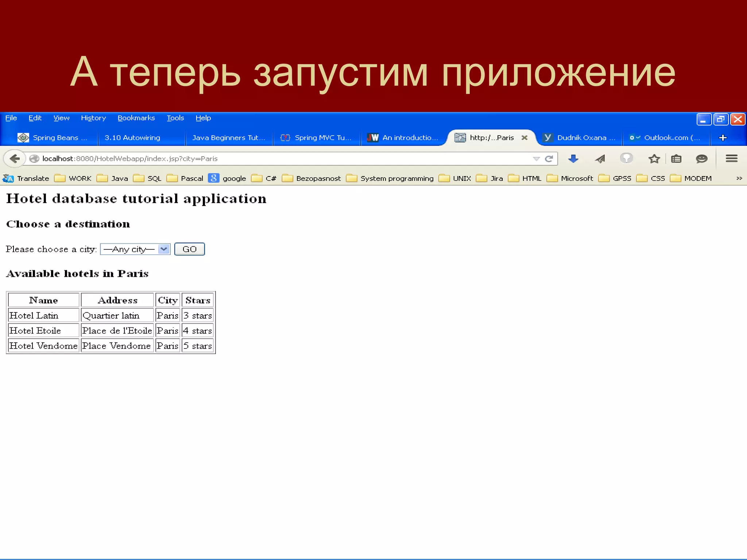Click the chat bubble toolbar icon
This screenshot has height=560, width=747.
coord(702,159)
